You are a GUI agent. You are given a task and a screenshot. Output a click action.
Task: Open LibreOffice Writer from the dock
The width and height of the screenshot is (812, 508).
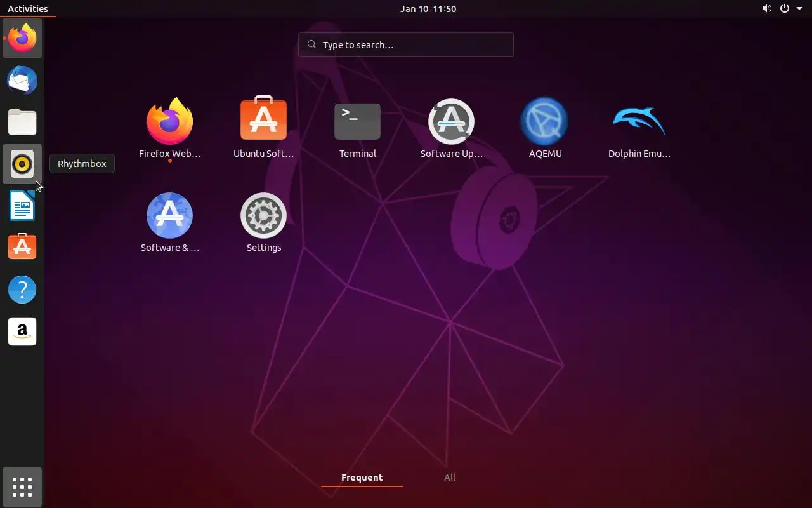[22, 206]
